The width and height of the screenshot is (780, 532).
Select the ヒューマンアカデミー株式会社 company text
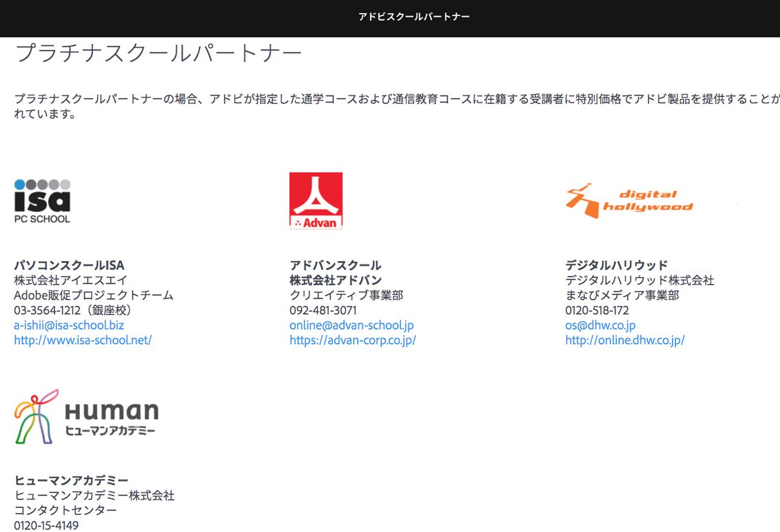click(94, 496)
